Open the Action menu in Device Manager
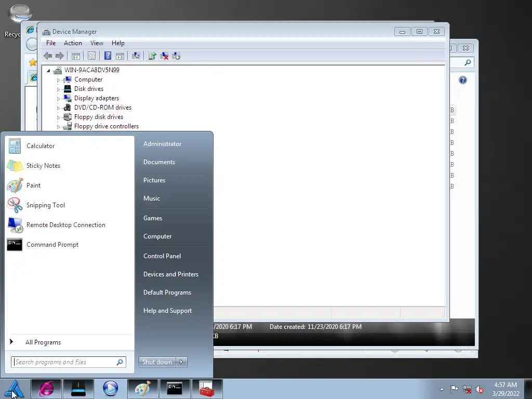This screenshot has width=532, height=399. click(73, 43)
